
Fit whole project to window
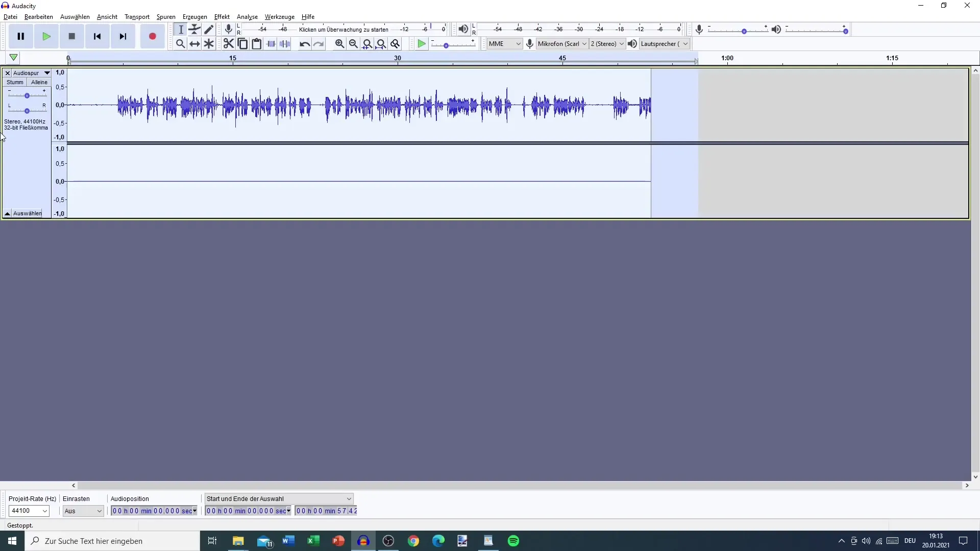point(381,44)
